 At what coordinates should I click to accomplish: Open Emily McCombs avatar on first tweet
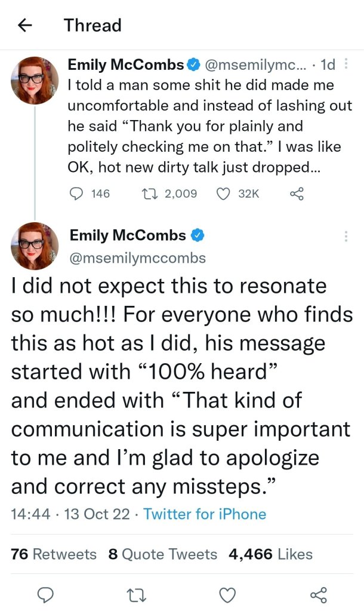pyautogui.click(x=35, y=81)
